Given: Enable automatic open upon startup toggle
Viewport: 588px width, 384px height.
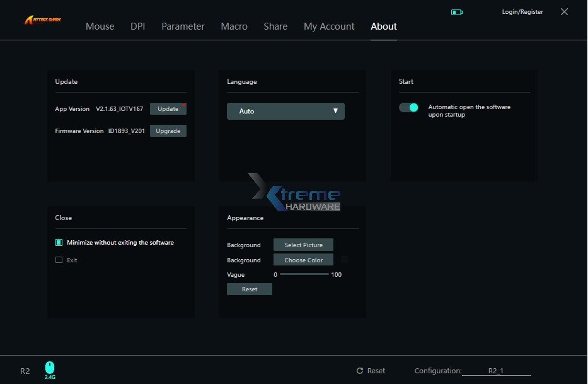Looking at the screenshot, I should tap(408, 107).
